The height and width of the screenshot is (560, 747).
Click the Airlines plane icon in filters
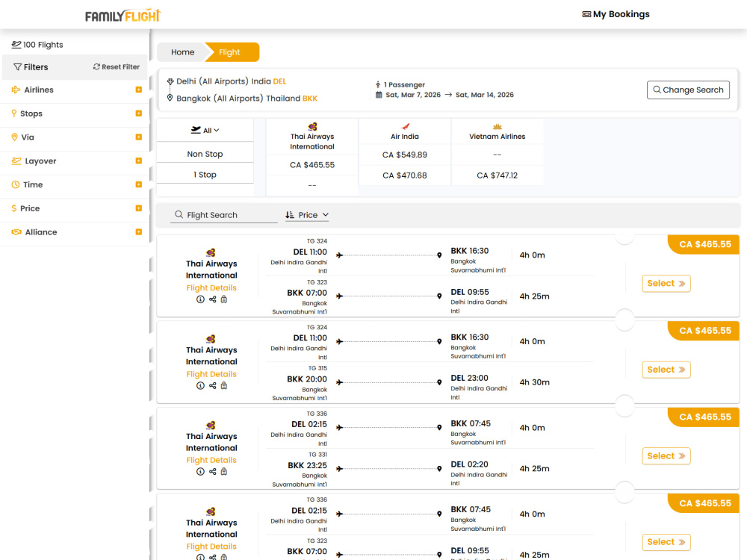[16, 90]
